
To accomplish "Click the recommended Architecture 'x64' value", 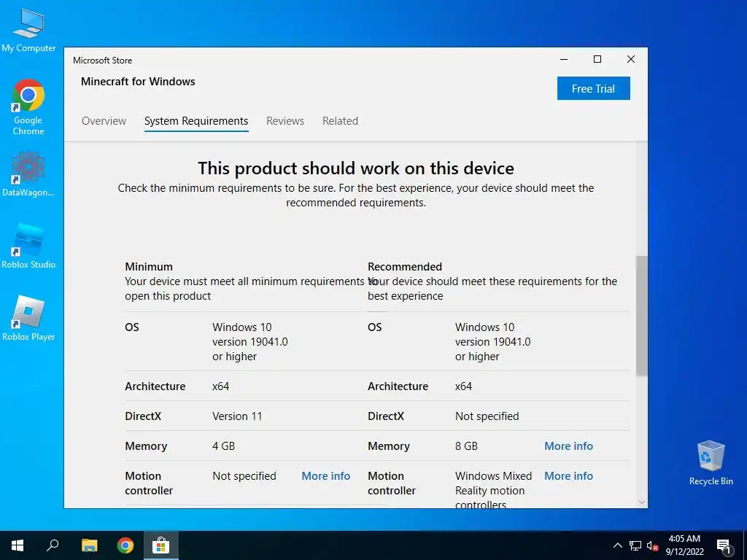I will click(463, 386).
